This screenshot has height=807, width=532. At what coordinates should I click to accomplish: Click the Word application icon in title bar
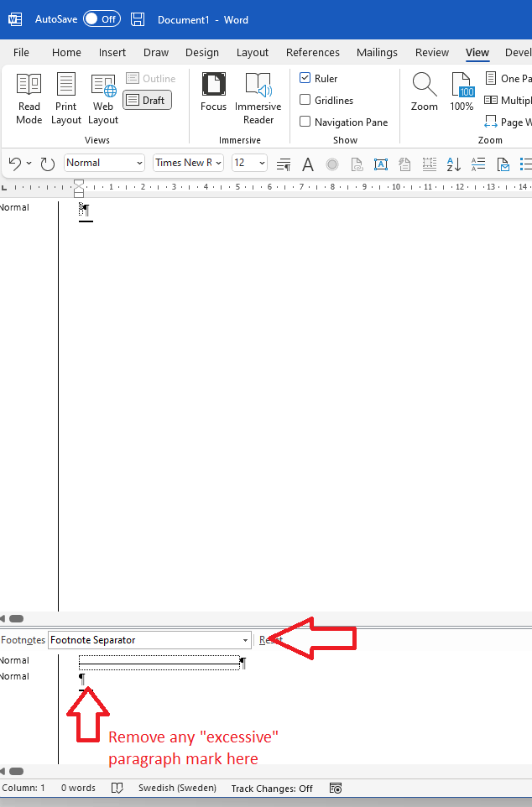click(x=15, y=19)
